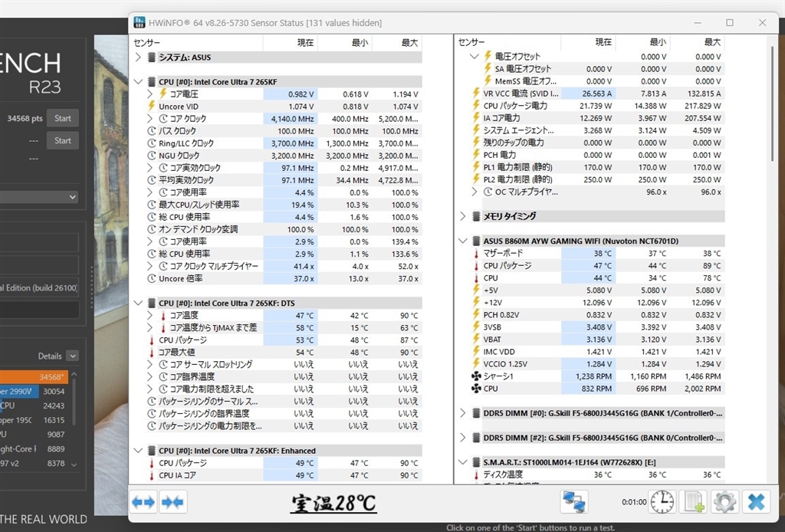The image size is (785, 532).
Task: Select the オン デマンド クロック変調 row
Action: [x=284, y=229]
